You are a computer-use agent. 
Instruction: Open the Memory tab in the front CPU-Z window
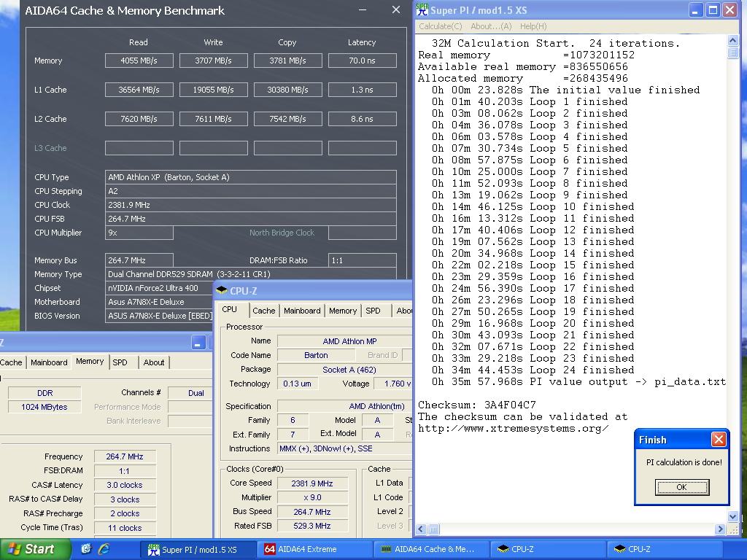click(x=343, y=311)
